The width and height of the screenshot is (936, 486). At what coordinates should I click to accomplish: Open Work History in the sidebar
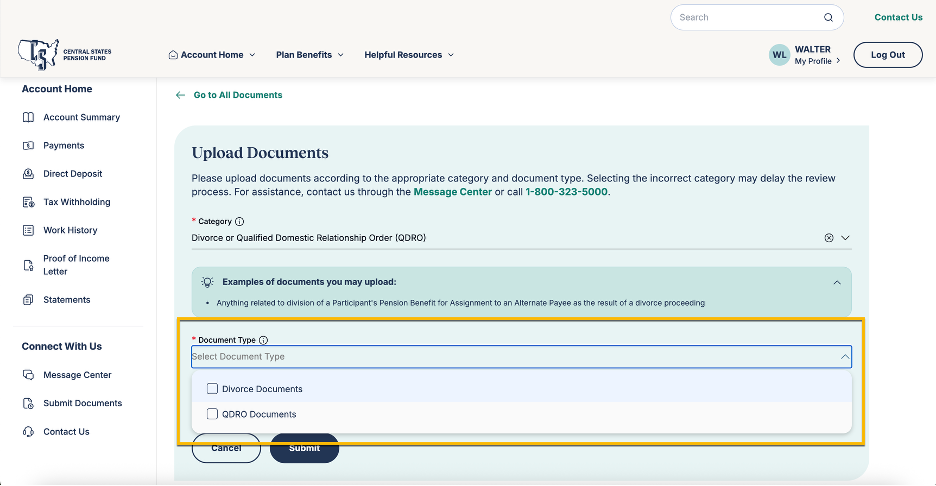coord(70,230)
